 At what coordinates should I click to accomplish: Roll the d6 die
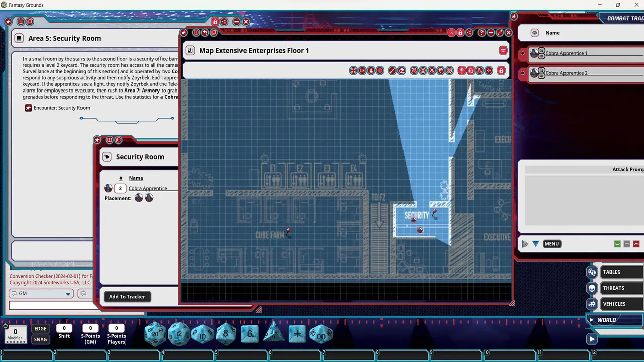click(x=250, y=334)
